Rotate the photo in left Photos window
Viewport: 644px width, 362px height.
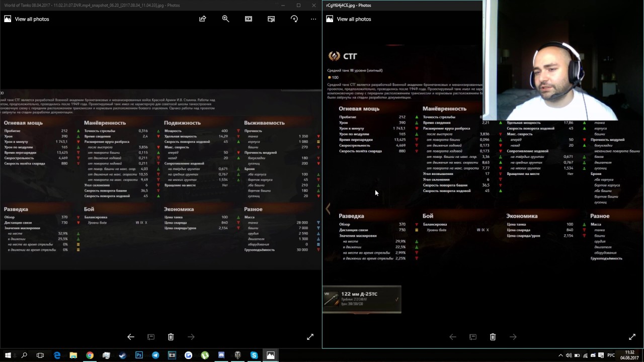[x=294, y=19]
